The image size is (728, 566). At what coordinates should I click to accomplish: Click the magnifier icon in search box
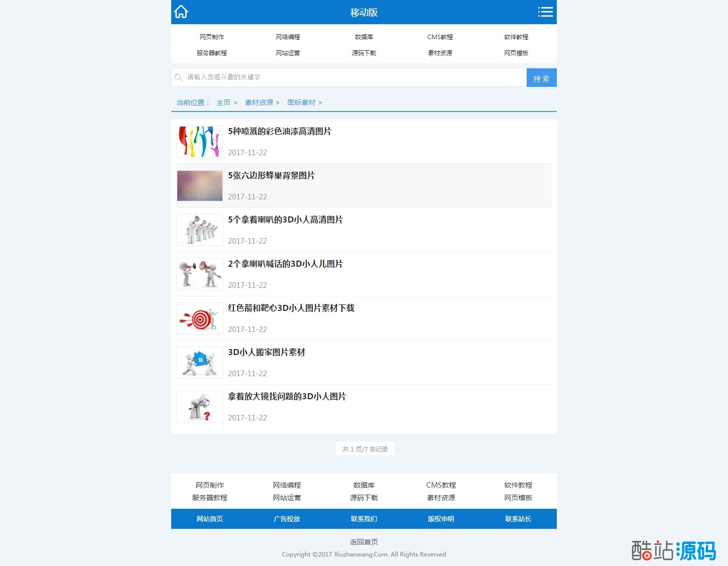coord(178,77)
